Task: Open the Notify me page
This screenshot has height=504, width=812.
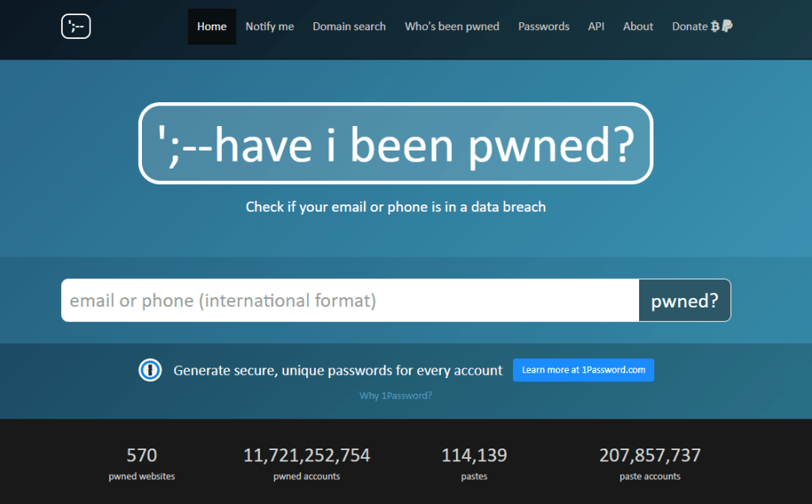Action: pyautogui.click(x=269, y=26)
